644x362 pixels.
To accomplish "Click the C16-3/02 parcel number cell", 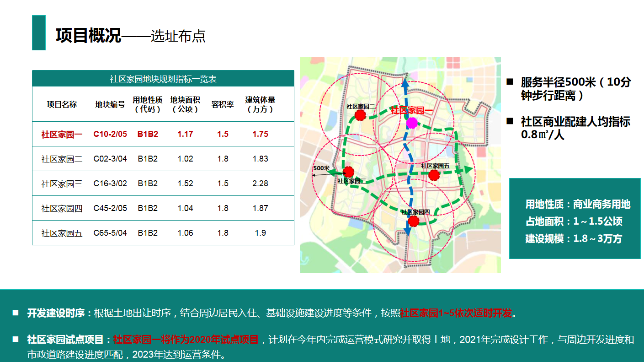I will pos(110,184).
